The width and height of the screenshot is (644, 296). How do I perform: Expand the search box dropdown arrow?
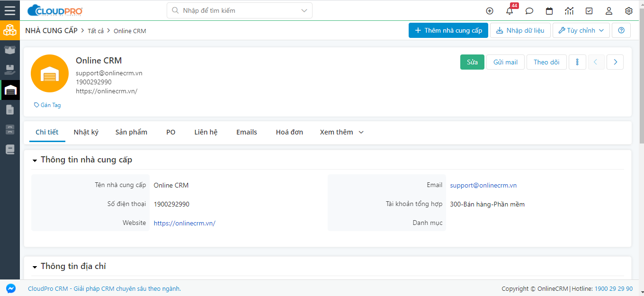[304, 10]
